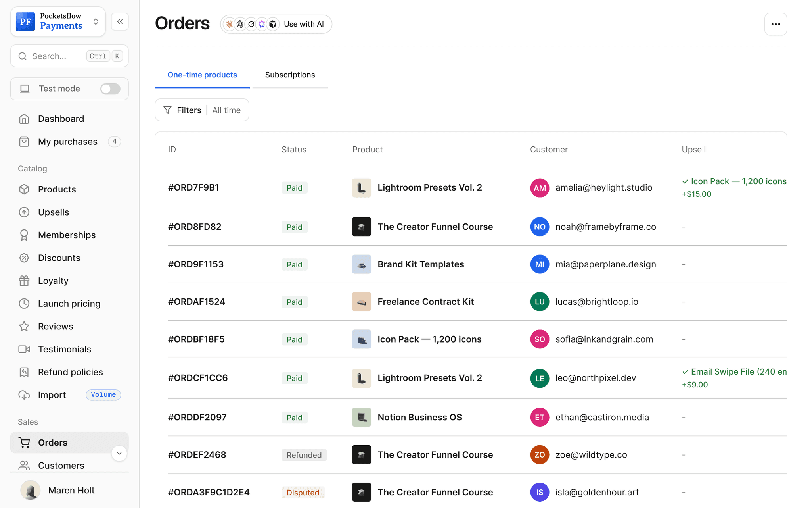The width and height of the screenshot is (812, 508).
Task: Click the Disputed status badge
Action: [303, 493]
